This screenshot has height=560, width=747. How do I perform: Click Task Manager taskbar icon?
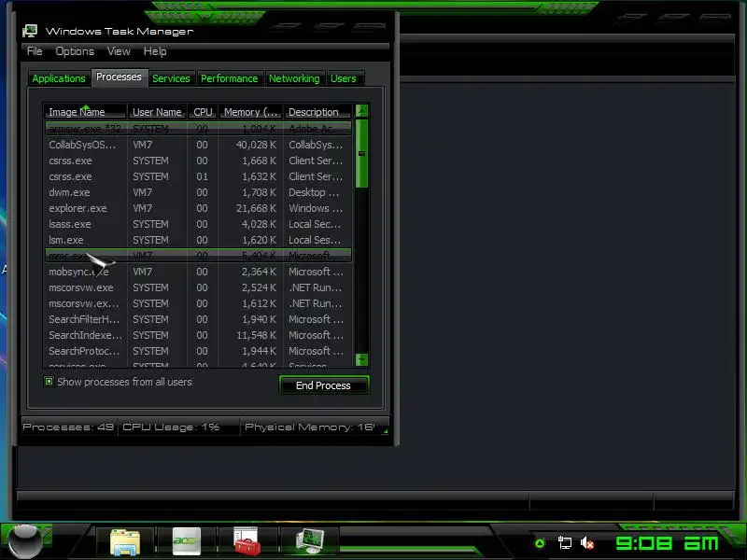[310, 541]
